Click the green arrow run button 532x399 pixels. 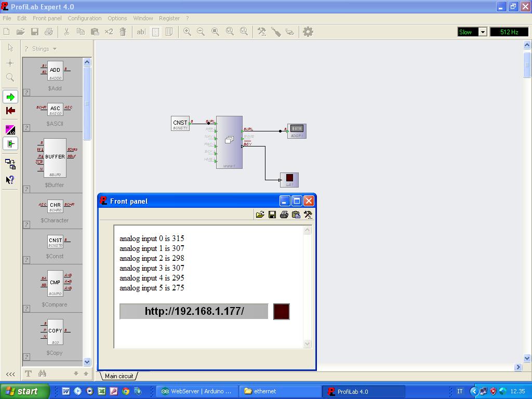(x=10, y=97)
